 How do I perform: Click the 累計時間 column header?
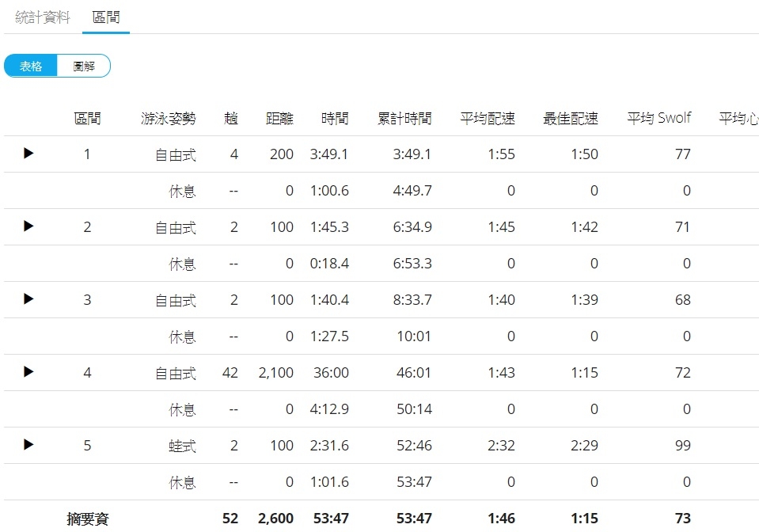coord(404,118)
